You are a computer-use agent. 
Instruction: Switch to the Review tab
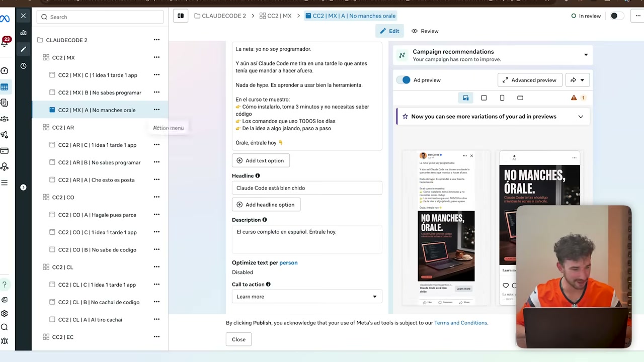[425, 31]
